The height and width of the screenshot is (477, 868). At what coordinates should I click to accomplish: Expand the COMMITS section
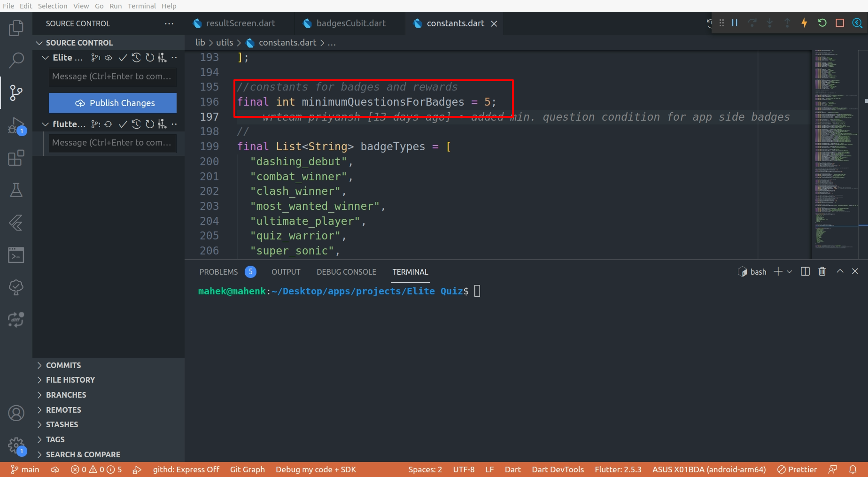63,365
